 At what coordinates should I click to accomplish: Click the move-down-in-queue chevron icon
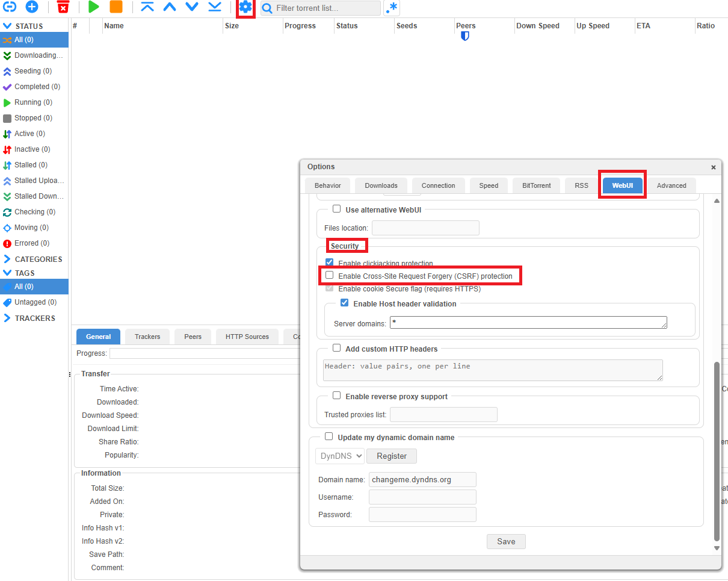191,7
